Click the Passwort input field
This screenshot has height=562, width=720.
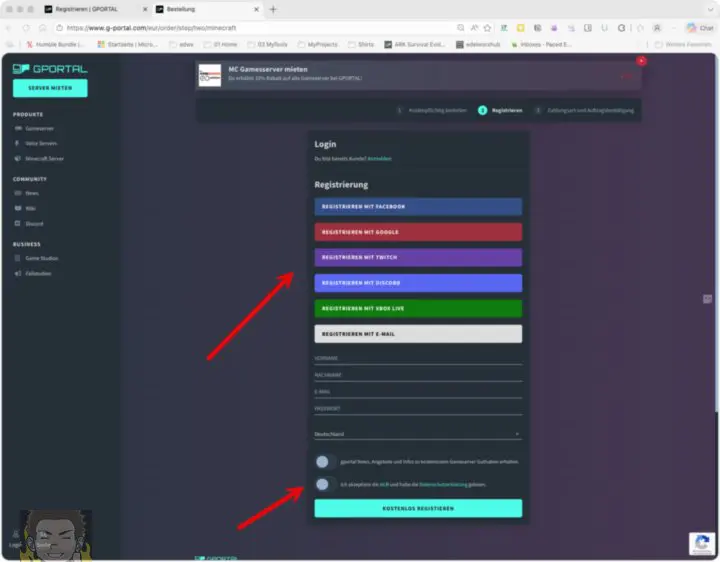(x=418, y=409)
